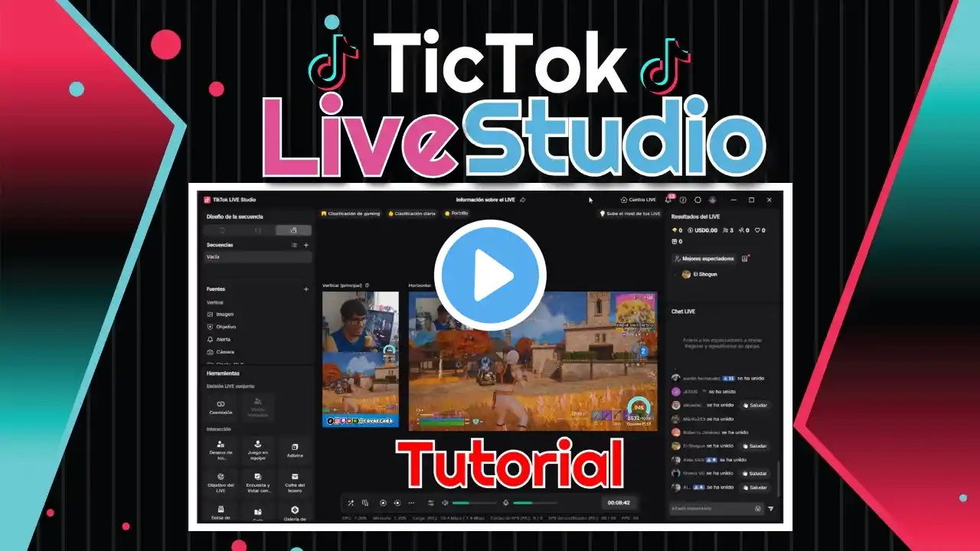Select the Vacía sequence
Viewport: 980px width, 551px height.
[x=259, y=257]
